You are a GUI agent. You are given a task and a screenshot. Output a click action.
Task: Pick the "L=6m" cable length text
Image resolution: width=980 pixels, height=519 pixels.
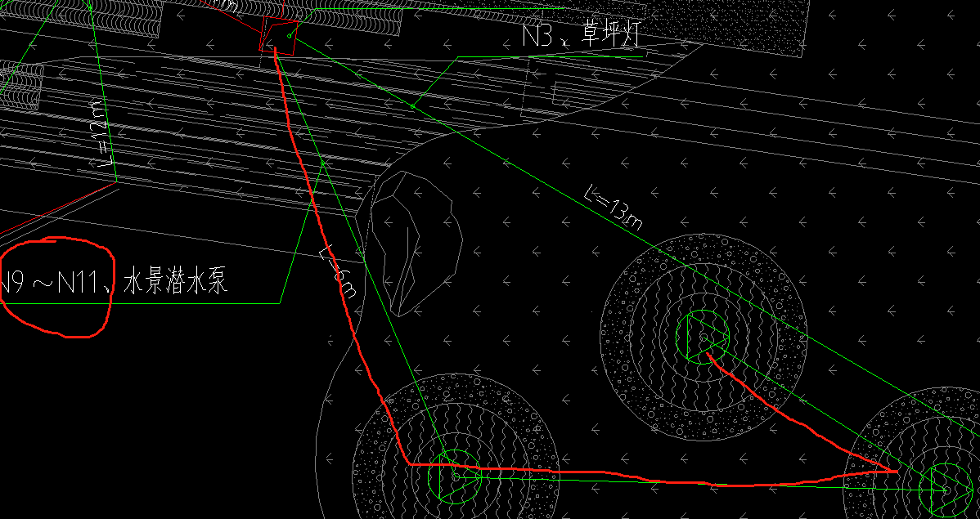click(339, 273)
